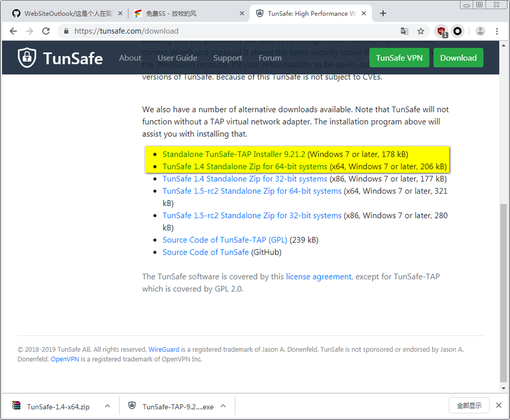Open the Chrome three-dot menu
The image size is (510, 420).
[497, 31]
